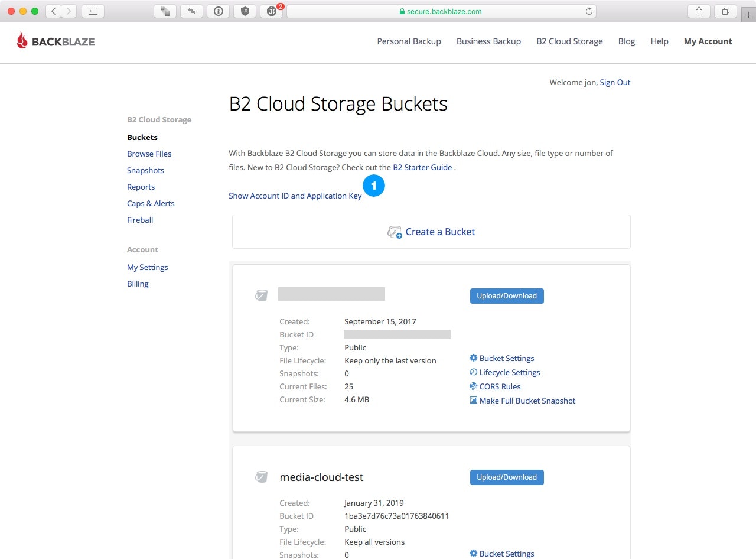Select Buckets in the sidebar

tap(142, 137)
